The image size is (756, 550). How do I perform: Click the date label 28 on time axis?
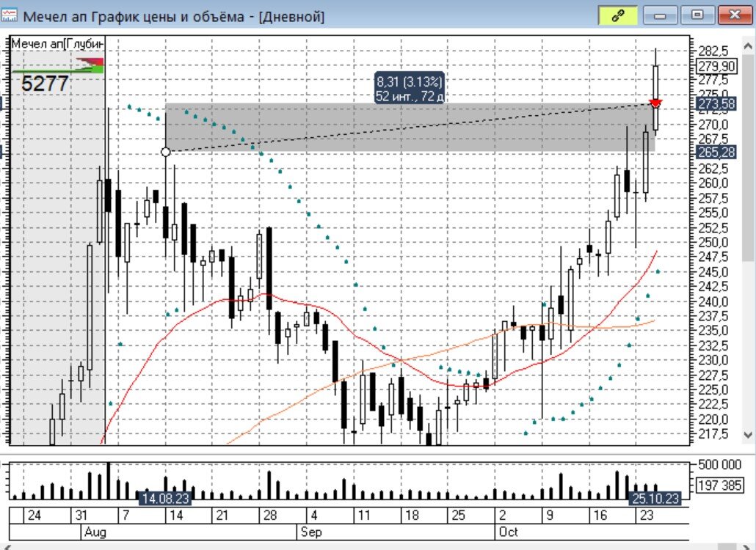(270, 516)
